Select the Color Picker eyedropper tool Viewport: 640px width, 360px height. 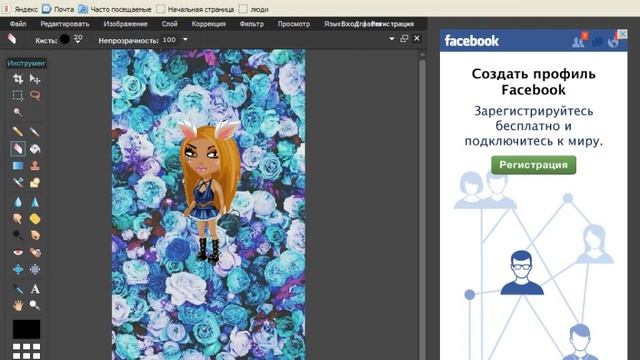coord(18,289)
